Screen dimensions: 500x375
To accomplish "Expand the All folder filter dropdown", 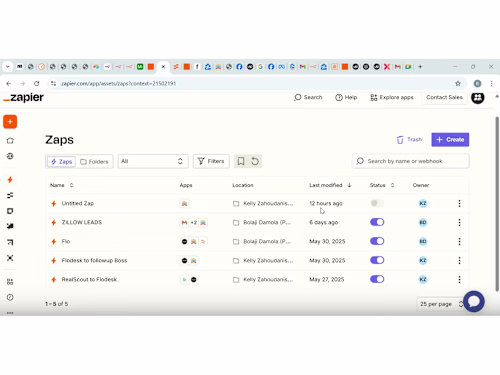I will coord(153,161).
